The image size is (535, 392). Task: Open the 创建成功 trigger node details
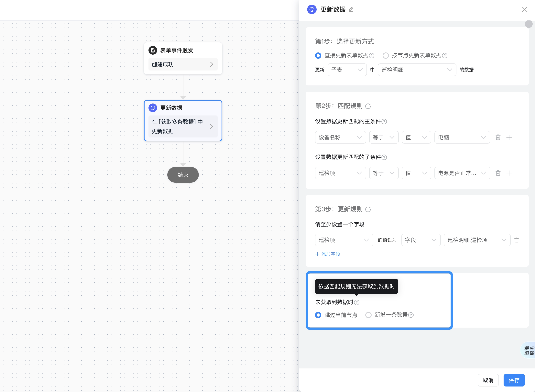click(x=183, y=64)
